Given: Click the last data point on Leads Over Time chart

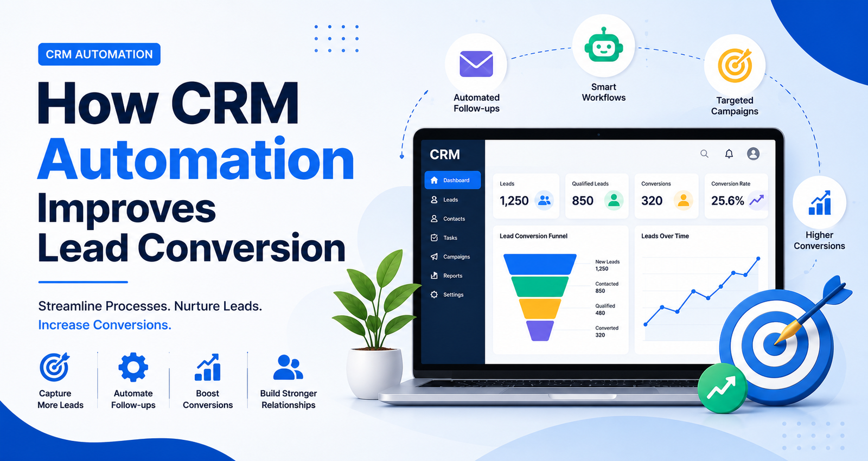Looking at the screenshot, I should click(758, 259).
